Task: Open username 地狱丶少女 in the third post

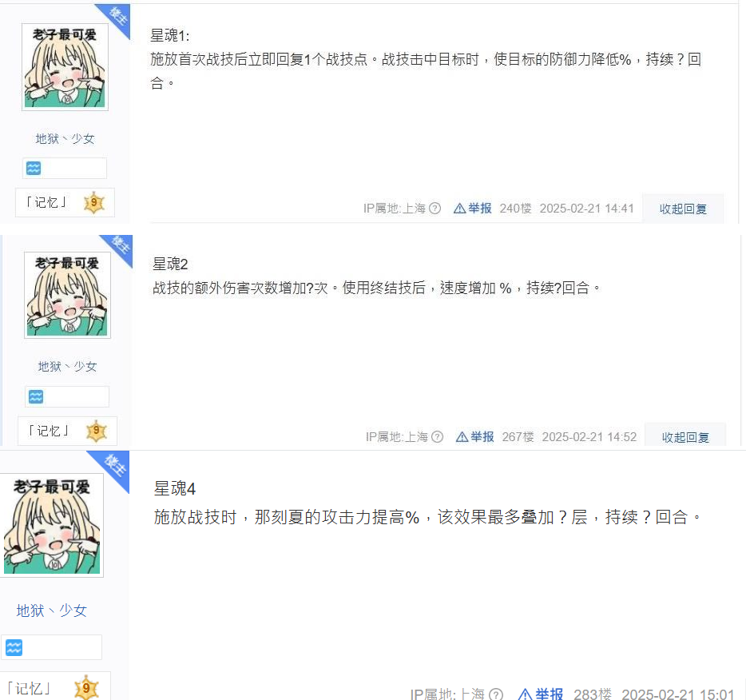Action: (x=51, y=611)
